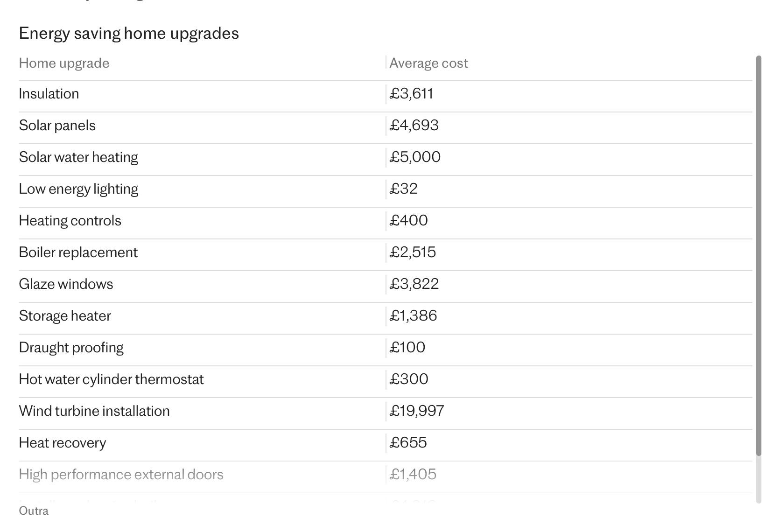Click the Home upgrade column header

pyautogui.click(x=64, y=63)
